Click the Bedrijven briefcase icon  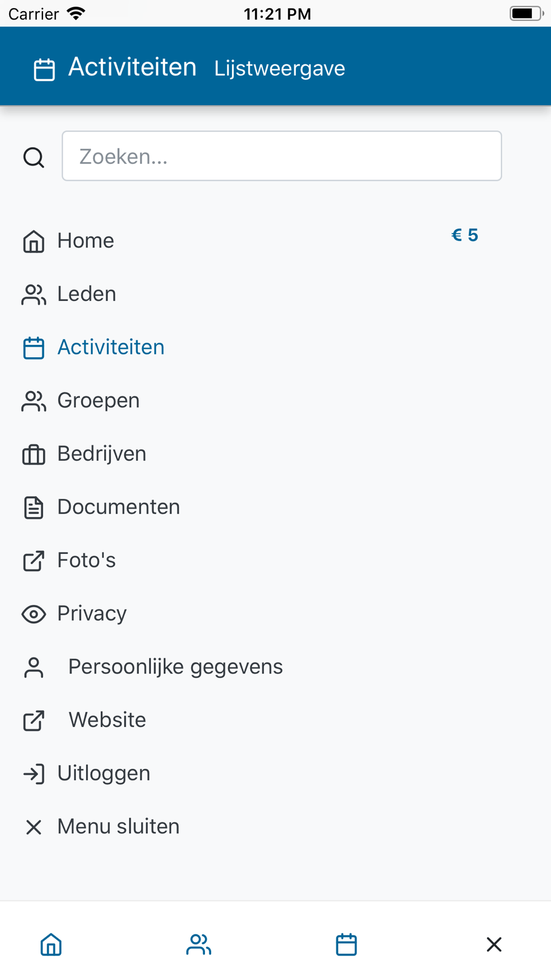tap(34, 454)
